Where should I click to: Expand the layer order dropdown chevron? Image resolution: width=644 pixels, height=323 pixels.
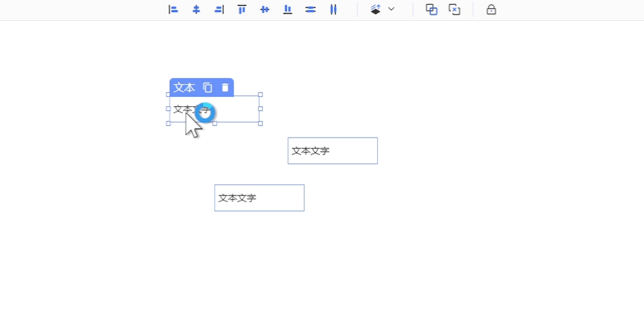click(391, 9)
